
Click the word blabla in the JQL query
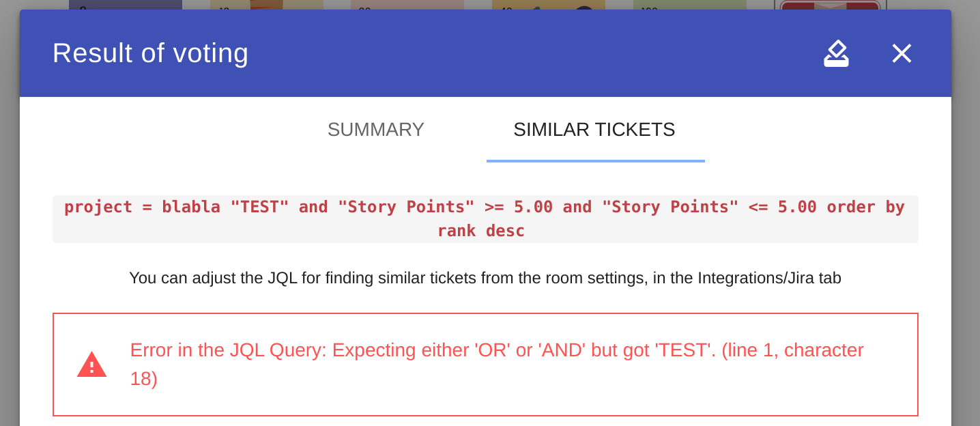(191, 207)
